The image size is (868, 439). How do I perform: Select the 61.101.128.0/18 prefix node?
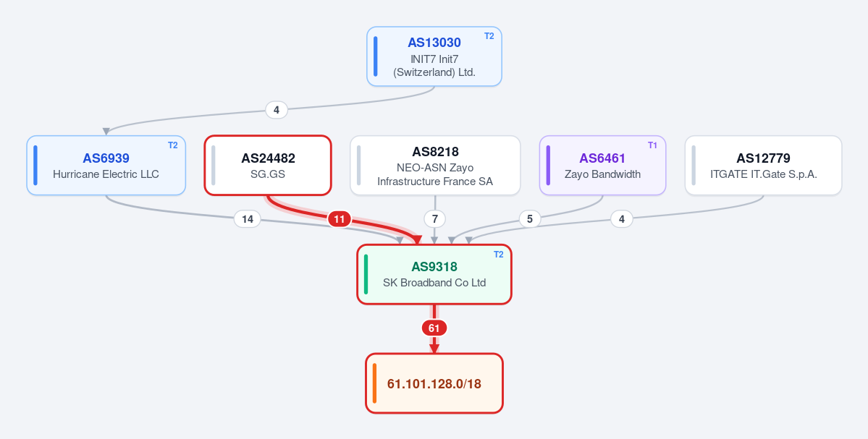pos(434,383)
